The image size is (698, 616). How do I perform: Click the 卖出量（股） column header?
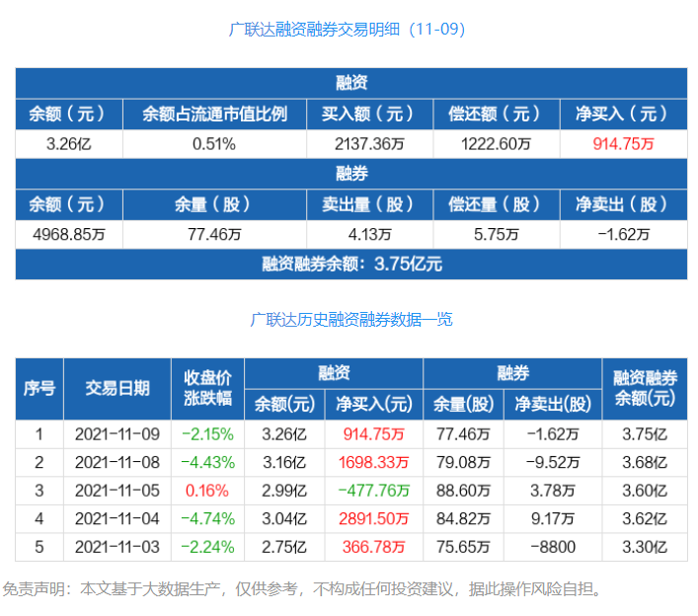[369, 204]
